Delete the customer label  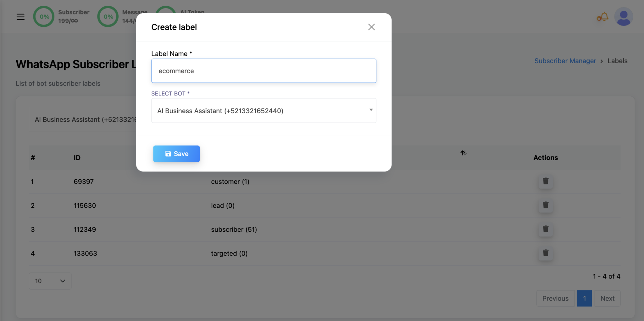(x=546, y=181)
